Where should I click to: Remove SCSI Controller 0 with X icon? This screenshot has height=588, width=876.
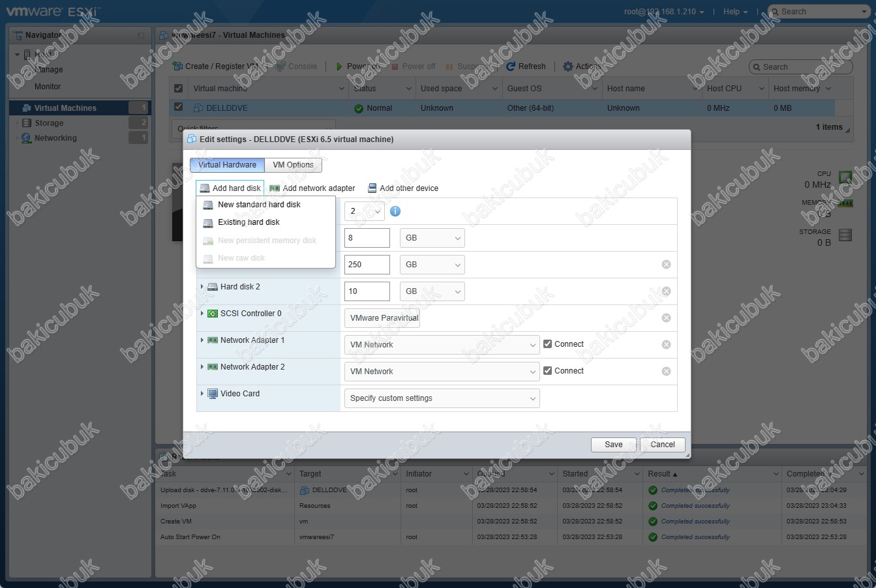(x=666, y=318)
